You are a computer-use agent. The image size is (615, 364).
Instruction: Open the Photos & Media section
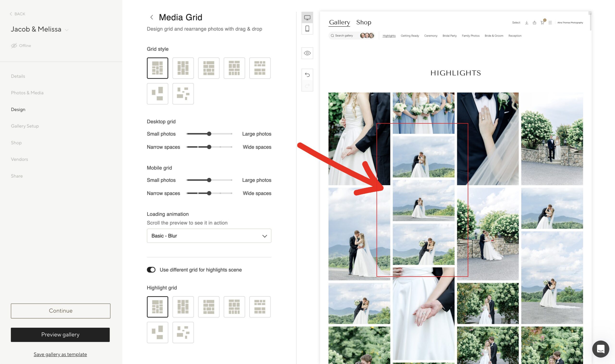[27, 93]
